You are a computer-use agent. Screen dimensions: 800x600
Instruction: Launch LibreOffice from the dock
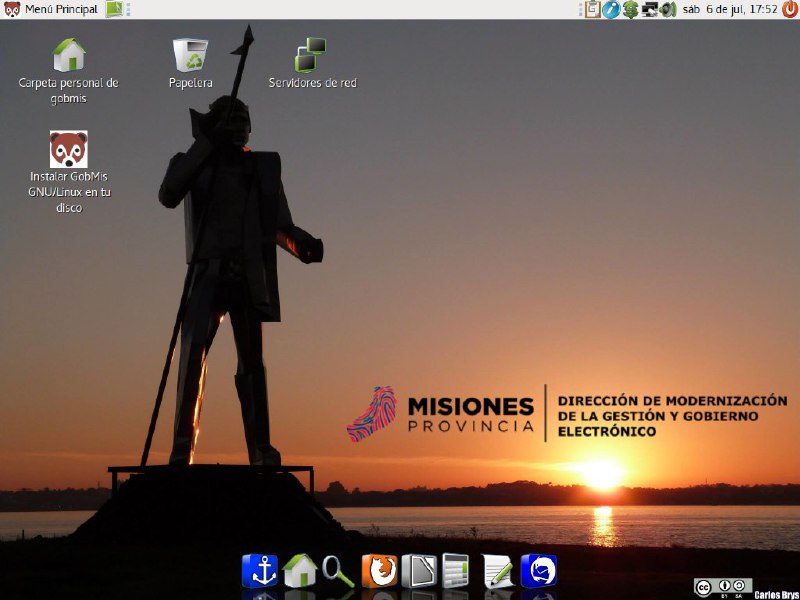tap(419, 571)
